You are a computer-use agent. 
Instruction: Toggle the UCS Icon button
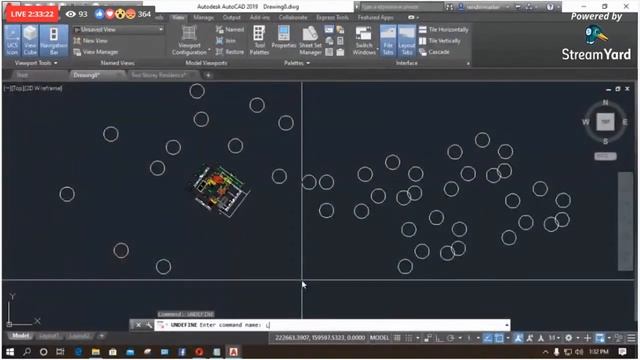[x=12, y=40]
